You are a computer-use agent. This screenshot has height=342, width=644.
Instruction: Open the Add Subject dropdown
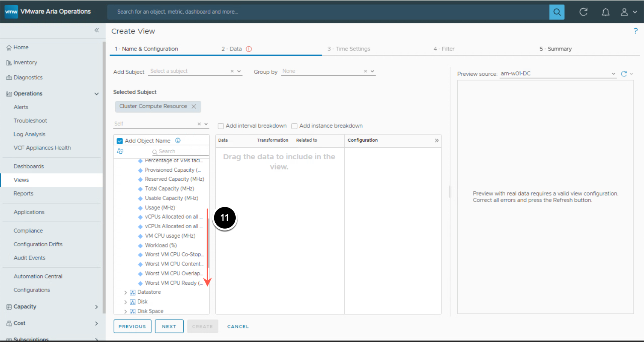(239, 71)
